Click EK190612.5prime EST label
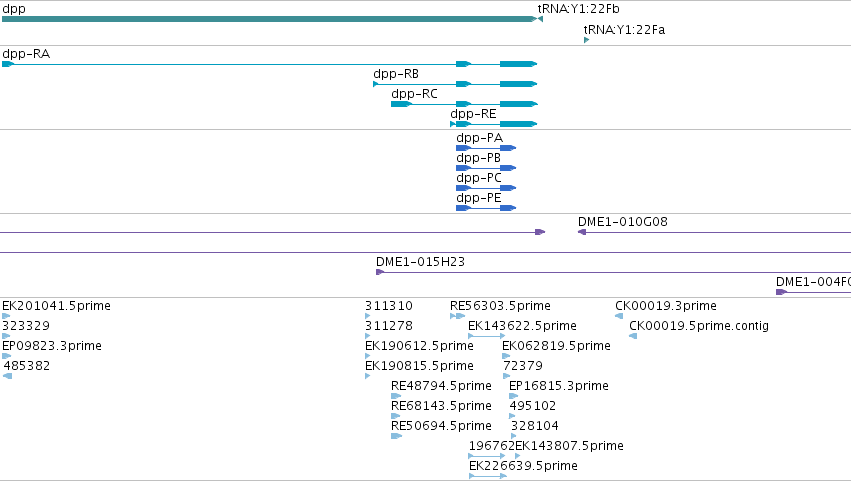The width and height of the screenshot is (851, 481). (x=419, y=346)
